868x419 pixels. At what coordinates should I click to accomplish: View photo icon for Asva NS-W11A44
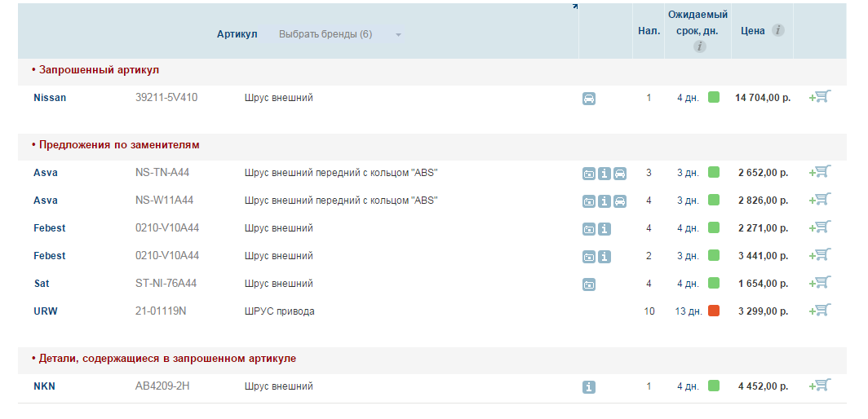(x=588, y=201)
